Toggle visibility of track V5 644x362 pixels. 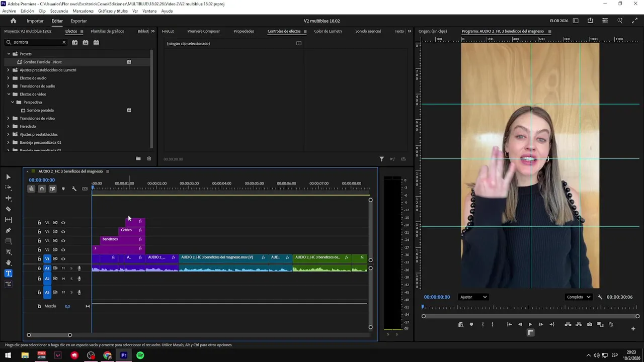[x=63, y=223]
